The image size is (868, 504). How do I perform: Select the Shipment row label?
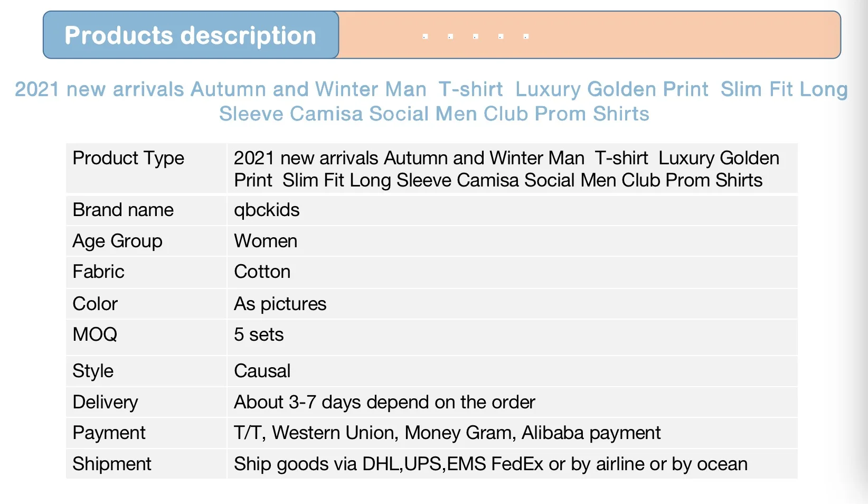click(x=112, y=464)
